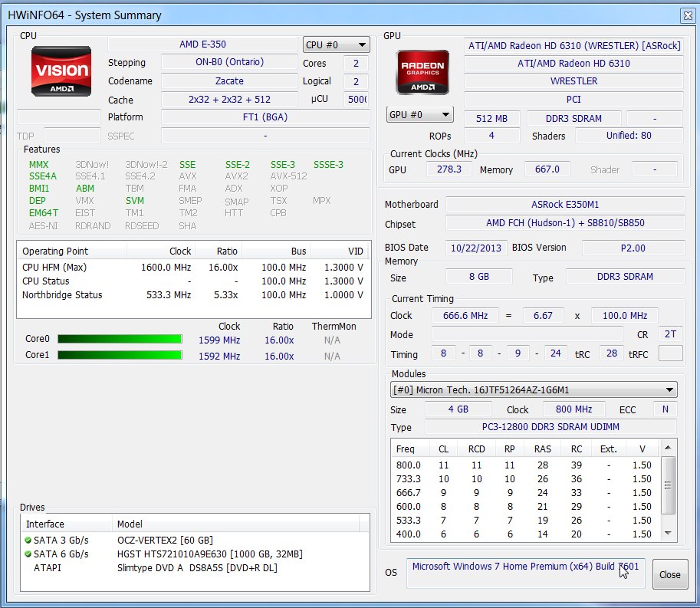Click the BIOS Version field P2.00

(633, 248)
